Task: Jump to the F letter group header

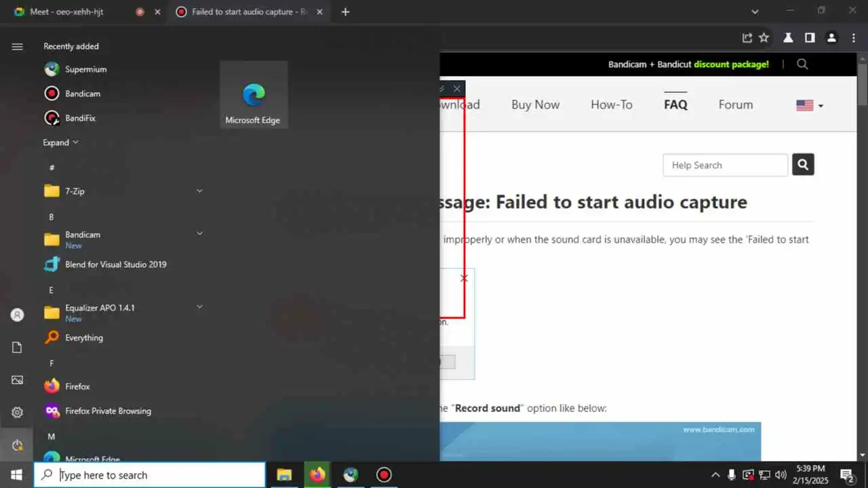Action: coord(52,363)
